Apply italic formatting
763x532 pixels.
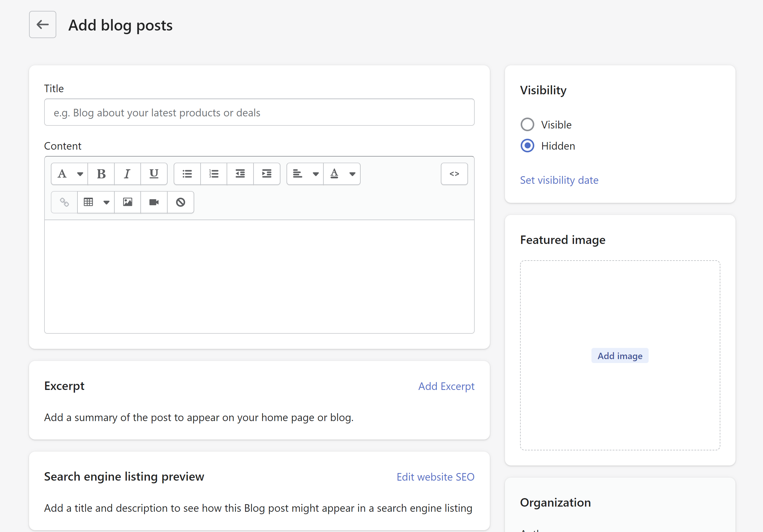tap(127, 174)
